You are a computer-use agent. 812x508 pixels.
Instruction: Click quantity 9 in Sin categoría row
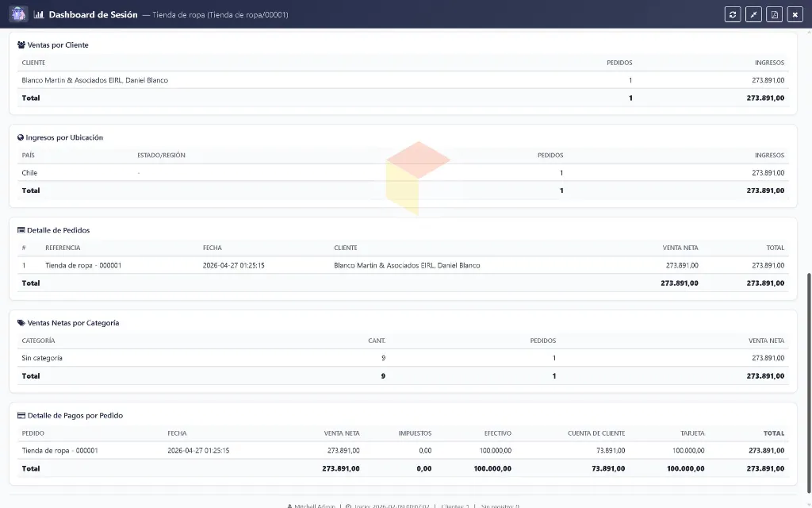tap(383, 358)
